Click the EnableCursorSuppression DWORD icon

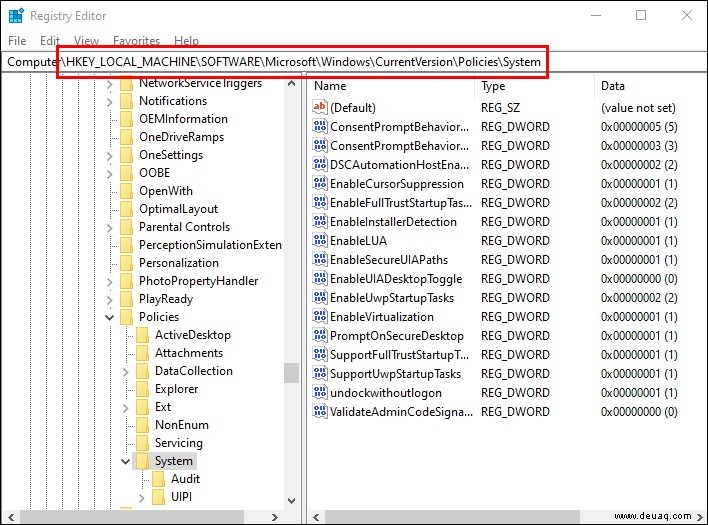320,183
